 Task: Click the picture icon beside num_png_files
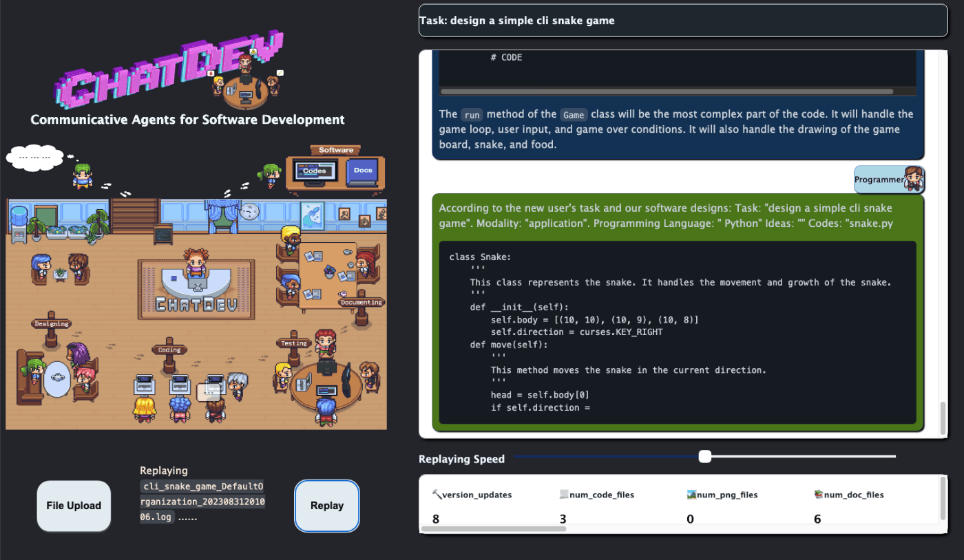click(691, 495)
